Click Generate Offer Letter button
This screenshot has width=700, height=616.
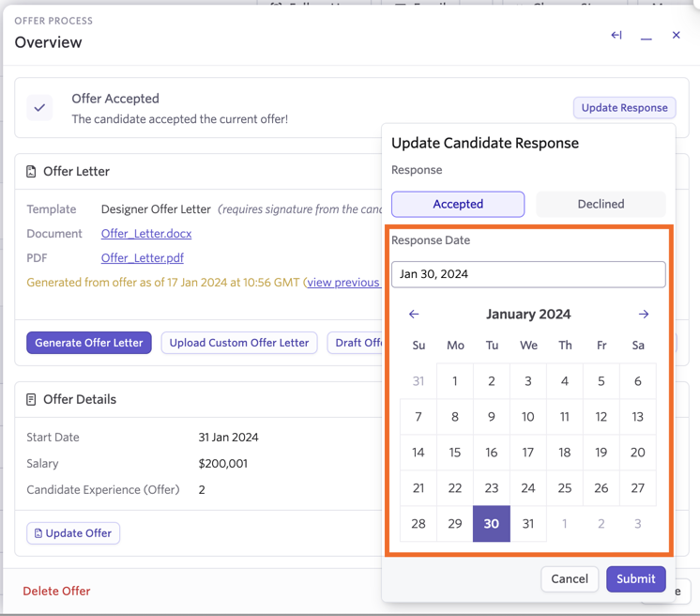pos(89,343)
